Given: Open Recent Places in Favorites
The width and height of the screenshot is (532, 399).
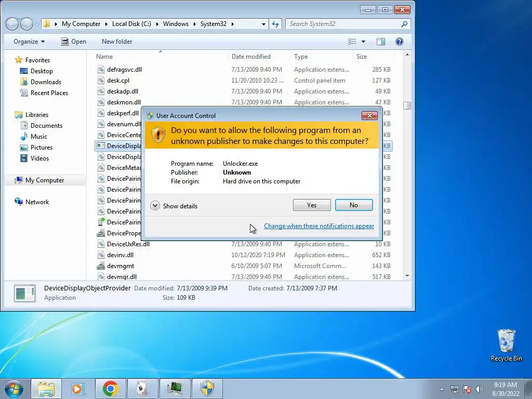Looking at the screenshot, I should tap(44, 92).
